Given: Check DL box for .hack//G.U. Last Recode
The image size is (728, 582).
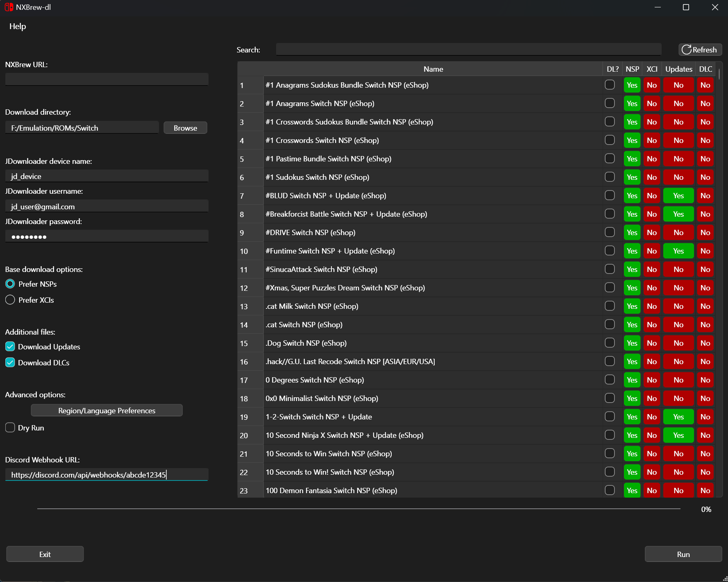Looking at the screenshot, I should pos(610,361).
